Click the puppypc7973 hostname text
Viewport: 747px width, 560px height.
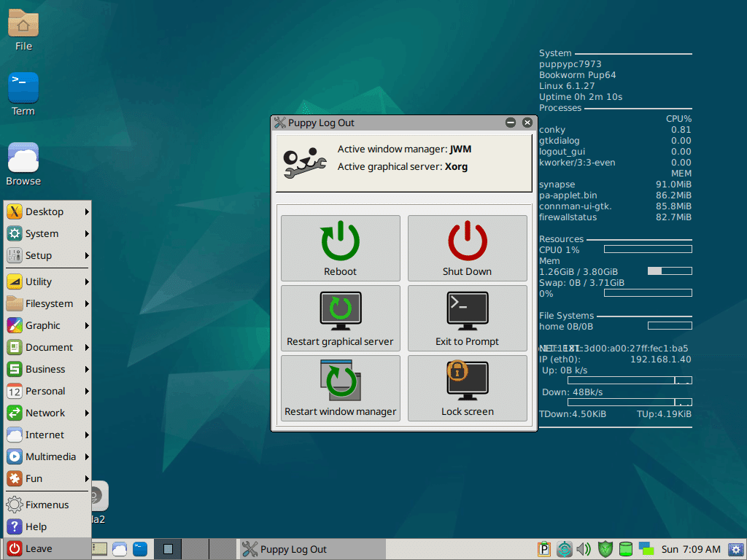570,64
